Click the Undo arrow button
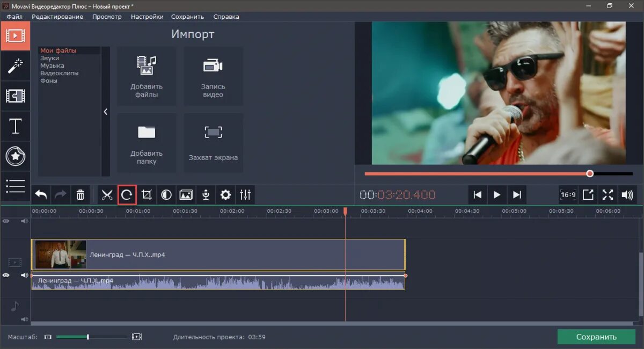The height and width of the screenshot is (349, 644). [41, 194]
